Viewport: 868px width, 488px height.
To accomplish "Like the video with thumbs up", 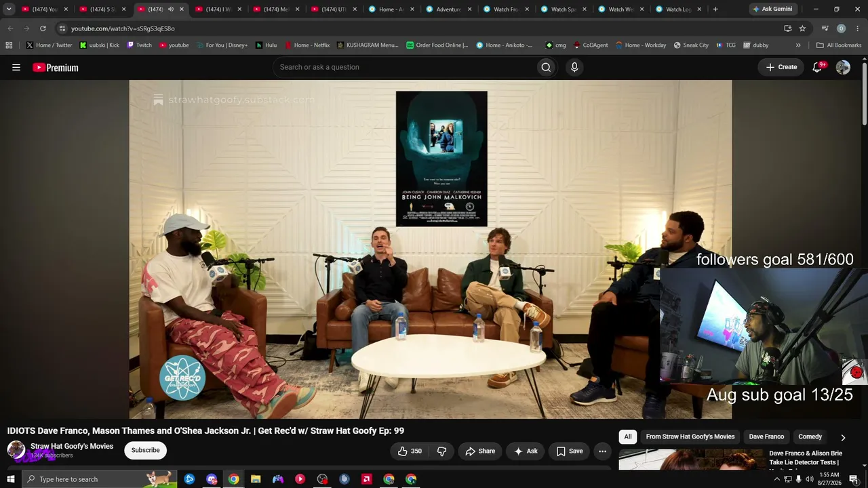I will click(x=410, y=451).
